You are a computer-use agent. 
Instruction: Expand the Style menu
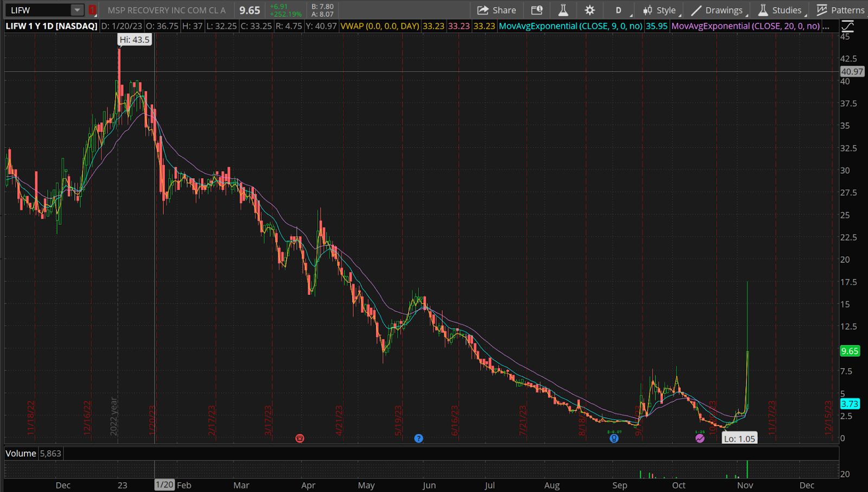click(x=660, y=10)
